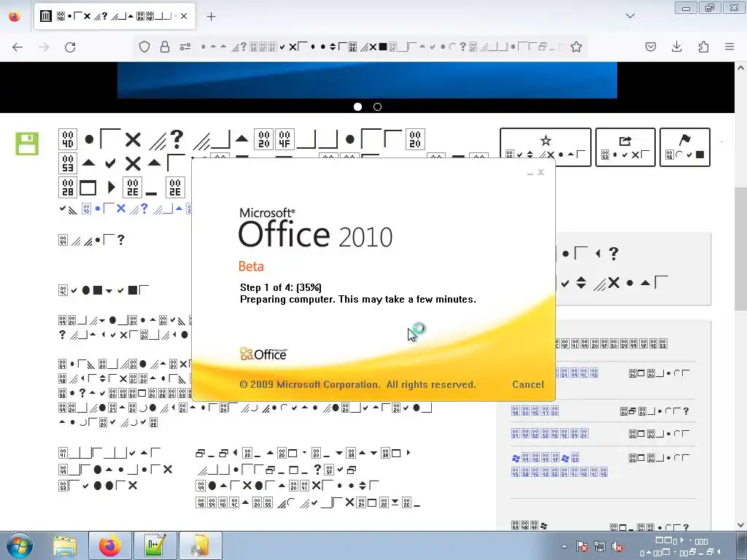This screenshot has width=747, height=560.
Task: Open the list all tabs chevron
Action: [x=630, y=16]
